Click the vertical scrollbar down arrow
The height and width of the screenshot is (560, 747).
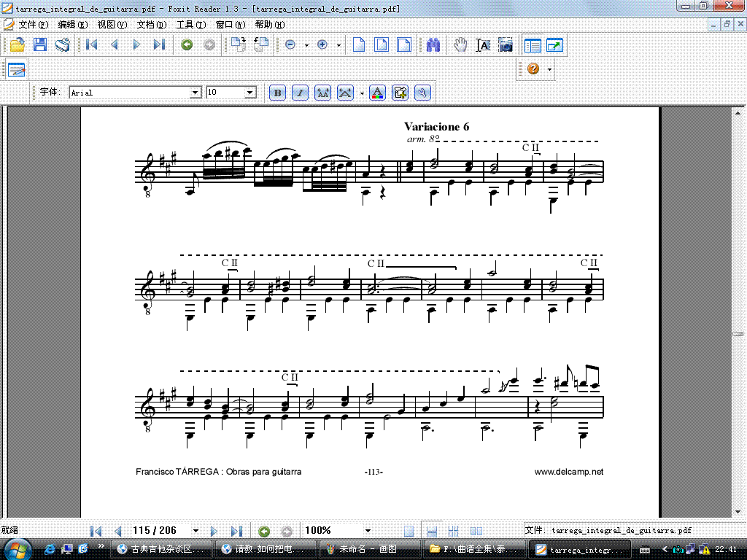click(x=738, y=512)
